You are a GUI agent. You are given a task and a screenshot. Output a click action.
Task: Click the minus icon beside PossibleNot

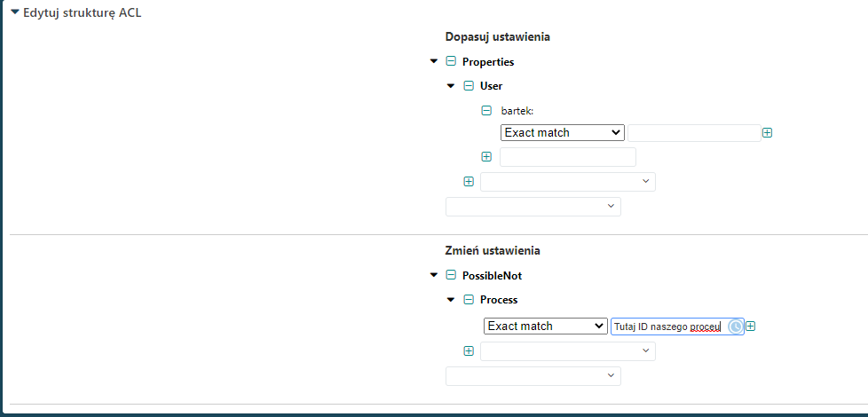click(451, 276)
